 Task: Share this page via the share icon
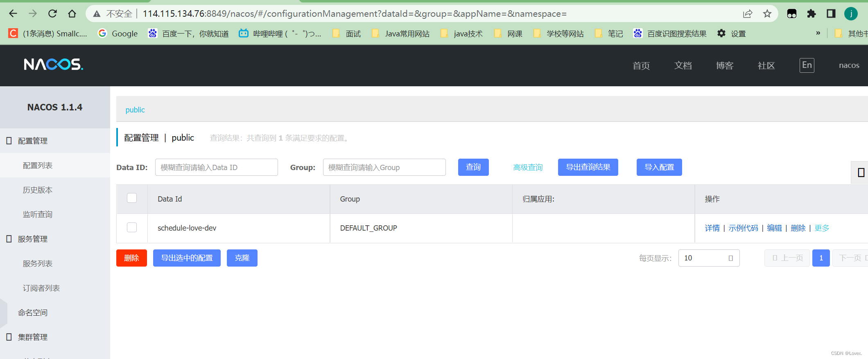(748, 14)
